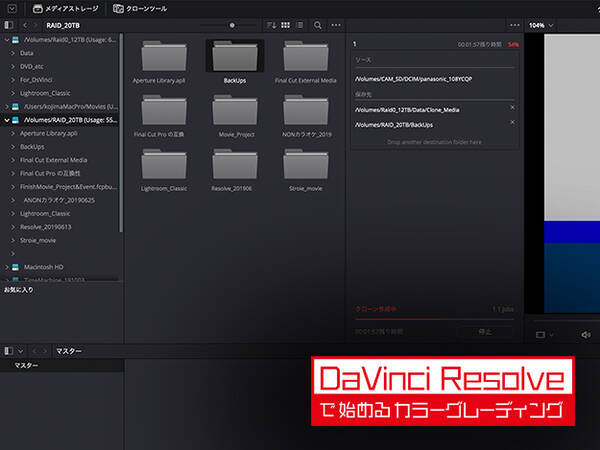The image size is (600, 450).
Task: Click the source path /Volumes/CAM_SD/DCIM
Action: click(x=413, y=79)
